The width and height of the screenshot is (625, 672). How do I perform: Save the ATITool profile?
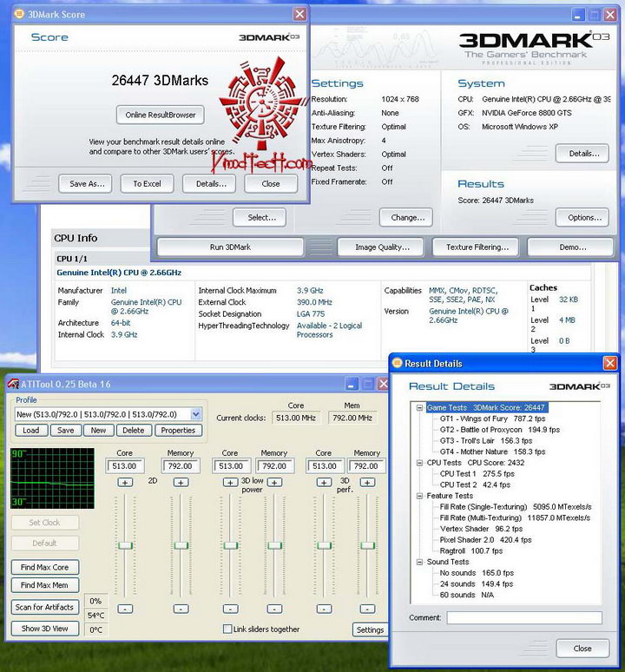[x=66, y=431]
